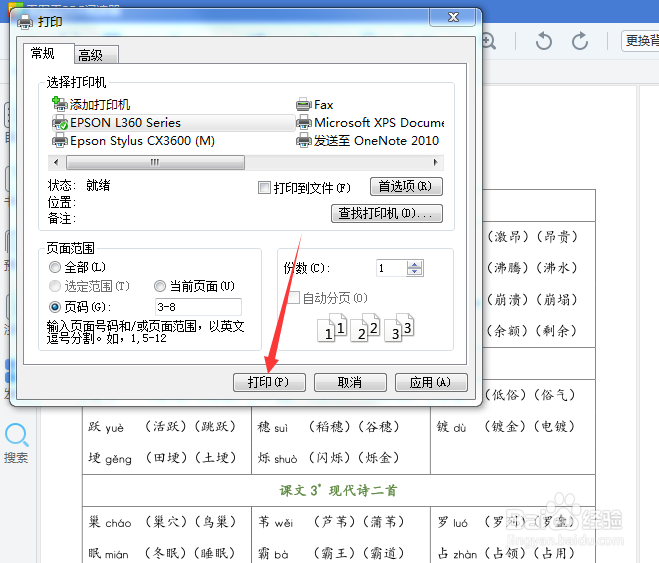The width and height of the screenshot is (659, 563).
Task: Decrease number of copies with down arrow
Action: 415,272
